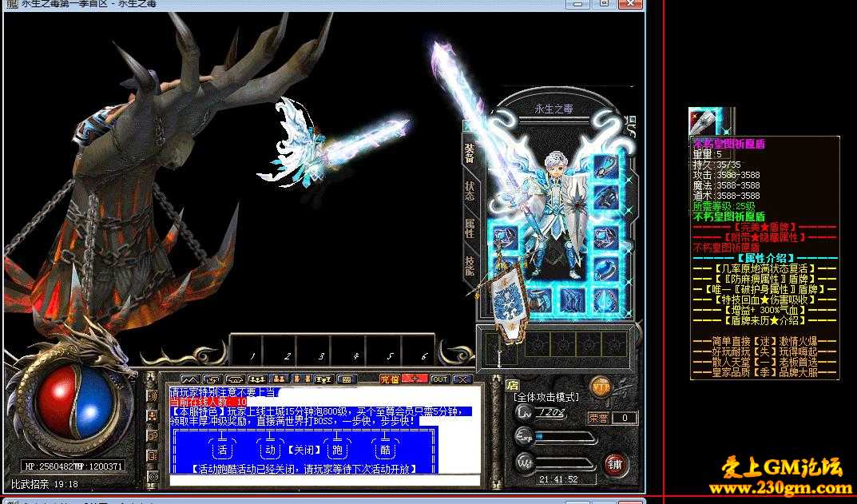Click the red-blue HP/MP orb
The image size is (857, 504).
coord(77,403)
